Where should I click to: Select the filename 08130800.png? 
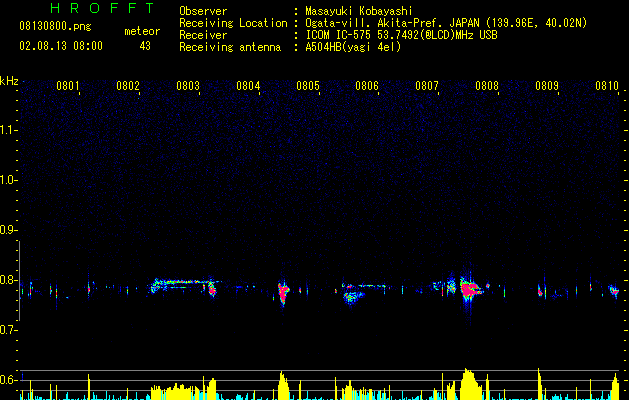55,27
